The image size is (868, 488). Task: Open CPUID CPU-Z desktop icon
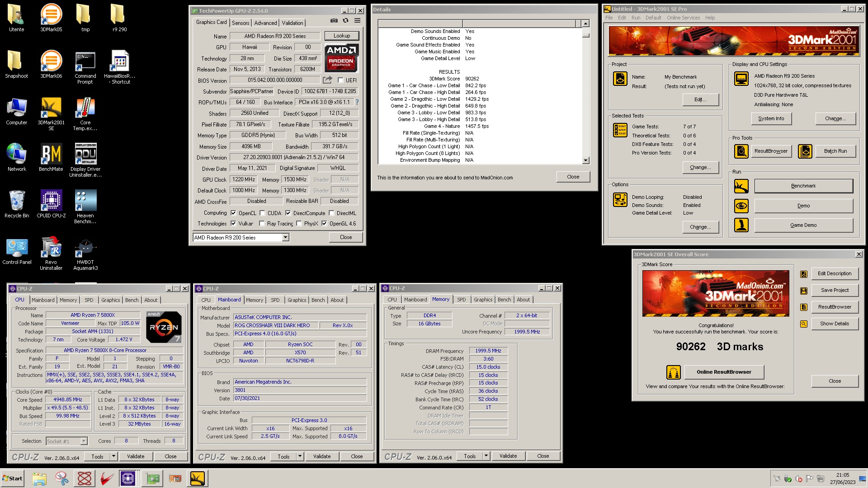[51, 203]
